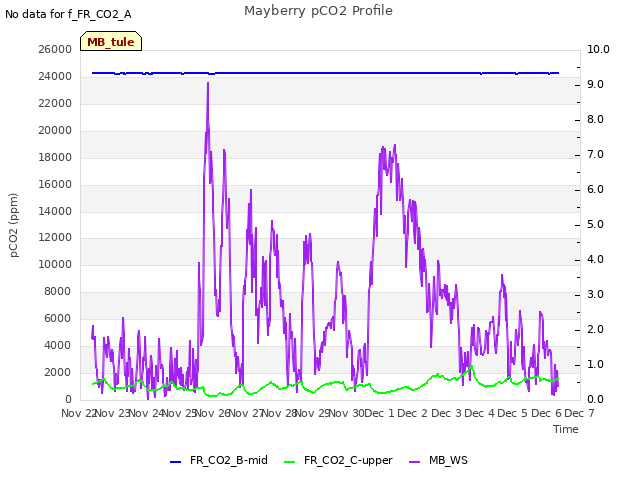Image resolution: width=640 pixels, height=480 pixels.
Task: Click the Dec 1 date tick label
Action: click(380, 413)
